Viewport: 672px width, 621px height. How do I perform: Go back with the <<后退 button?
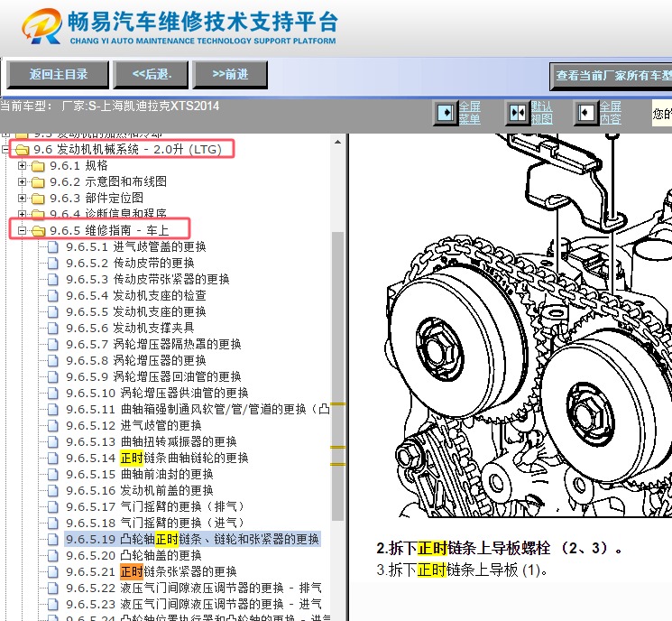pos(151,75)
